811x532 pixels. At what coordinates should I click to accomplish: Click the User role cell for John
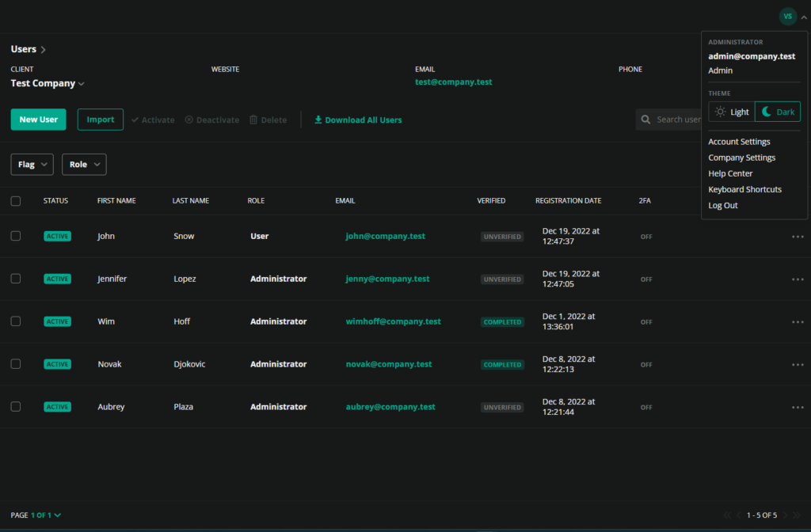259,236
